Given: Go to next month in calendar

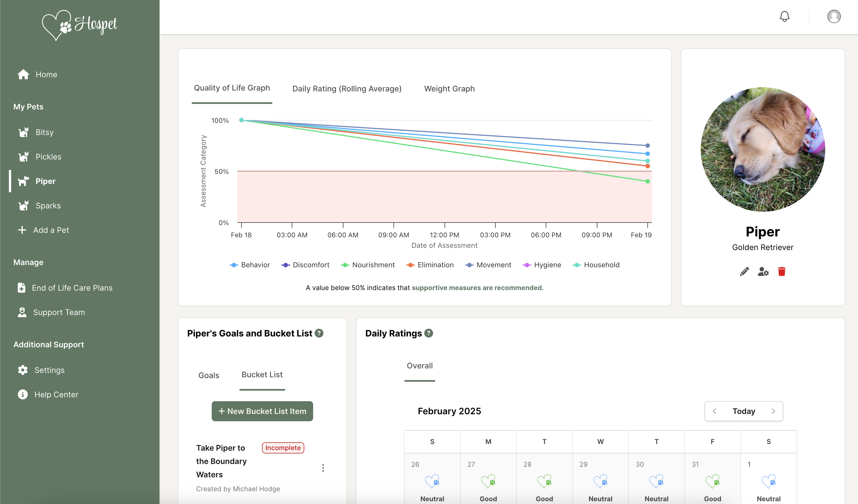Looking at the screenshot, I should pyautogui.click(x=773, y=411).
